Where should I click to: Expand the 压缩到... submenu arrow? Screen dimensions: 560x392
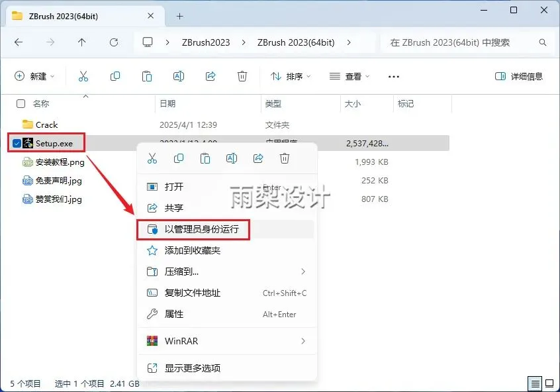point(303,271)
